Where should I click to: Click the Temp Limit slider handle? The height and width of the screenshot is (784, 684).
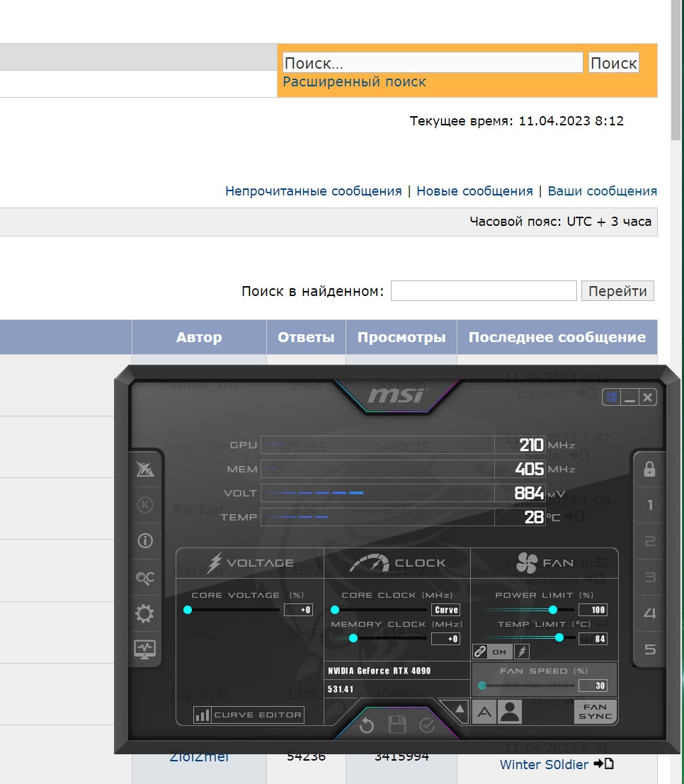(x=559, y=637)
